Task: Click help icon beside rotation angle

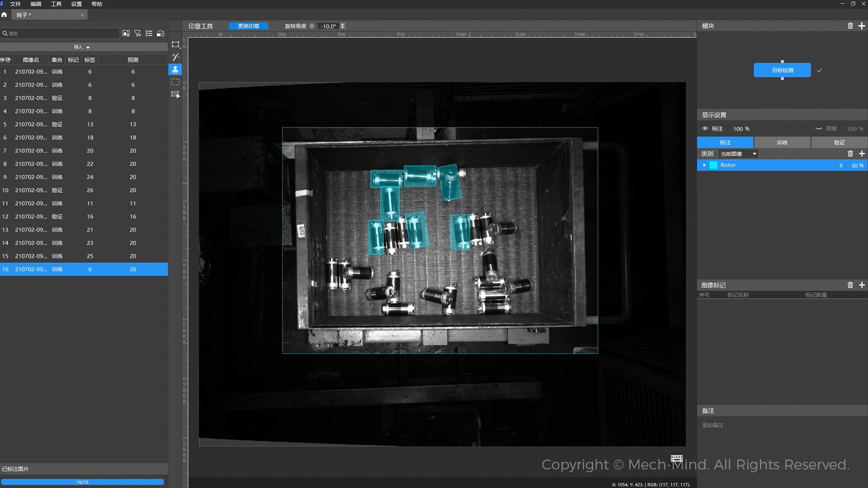Action: 312,26
